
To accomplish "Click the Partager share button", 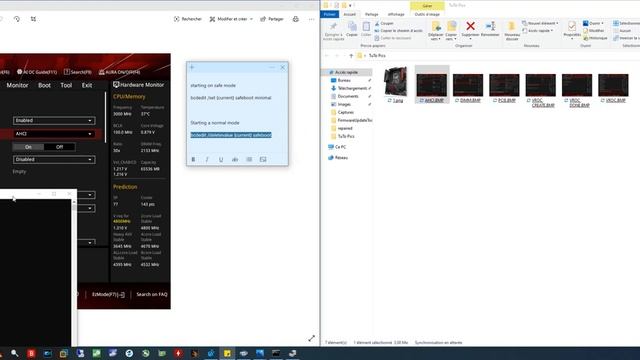I will [272, 19].
